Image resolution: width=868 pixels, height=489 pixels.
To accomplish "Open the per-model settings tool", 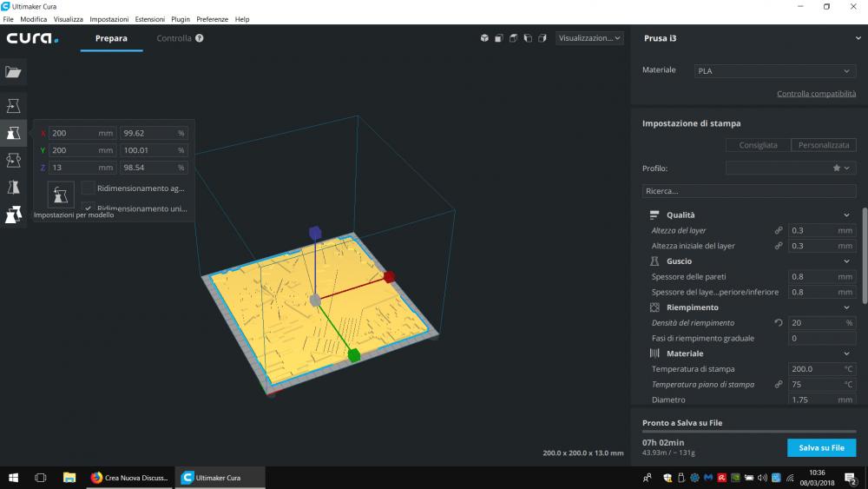I will tap(13, 214).
